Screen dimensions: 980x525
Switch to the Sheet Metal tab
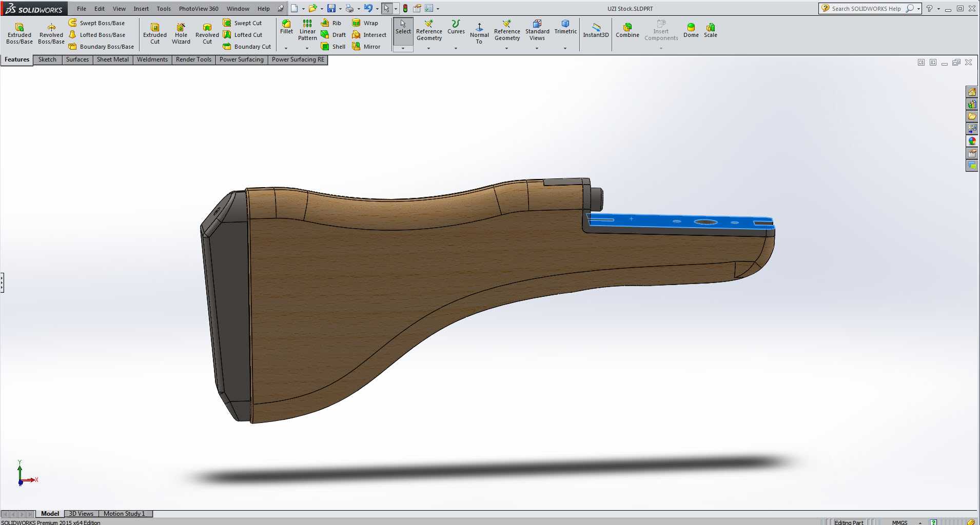(113, 59)
